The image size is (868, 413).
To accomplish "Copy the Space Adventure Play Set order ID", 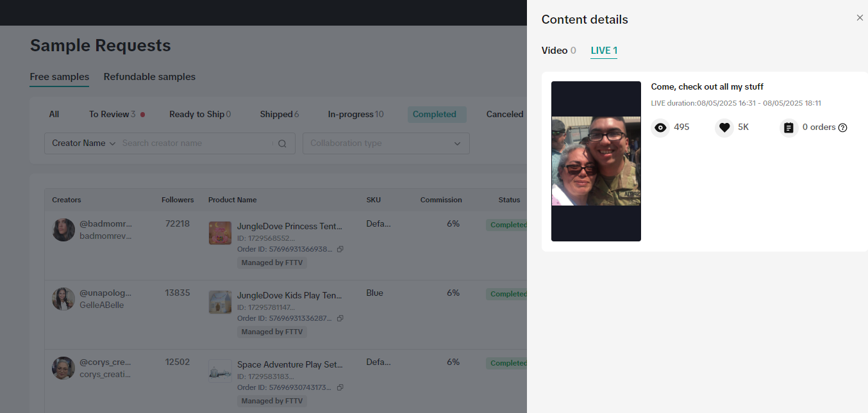I will point(340,387).
